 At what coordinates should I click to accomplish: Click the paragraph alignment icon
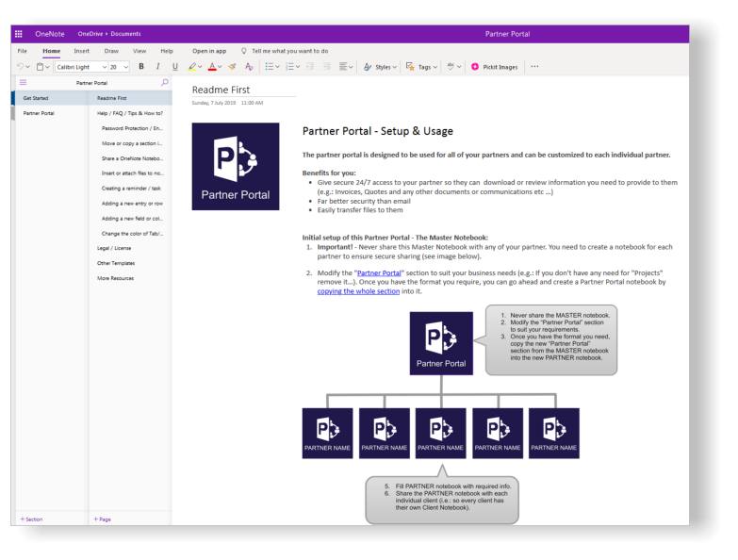click(x=344, y=67)
